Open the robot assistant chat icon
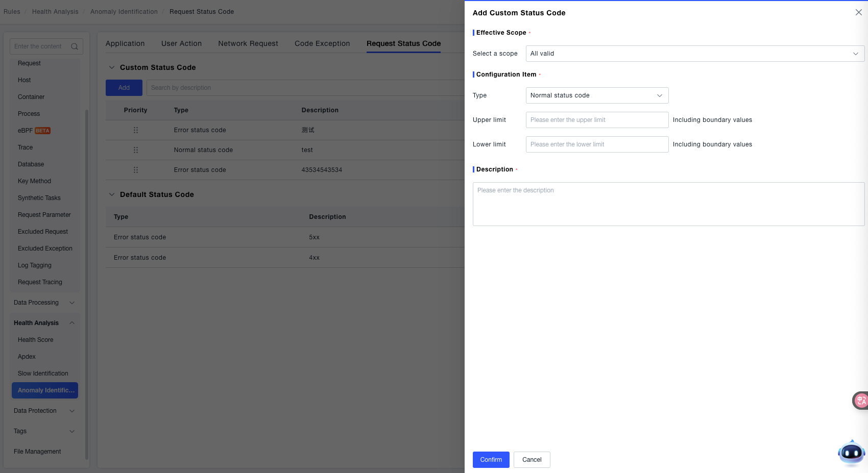Screen dimensions: 868x473 [851, 452]
